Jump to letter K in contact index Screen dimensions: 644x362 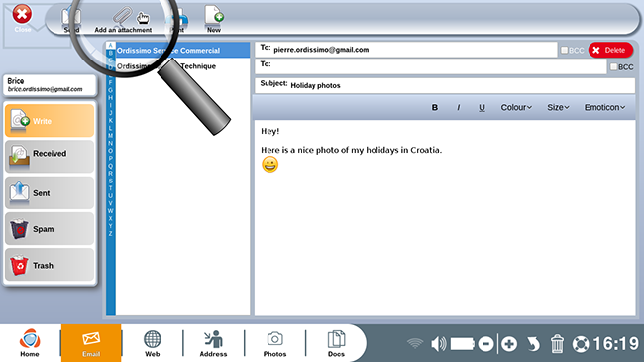pos(110,121)
